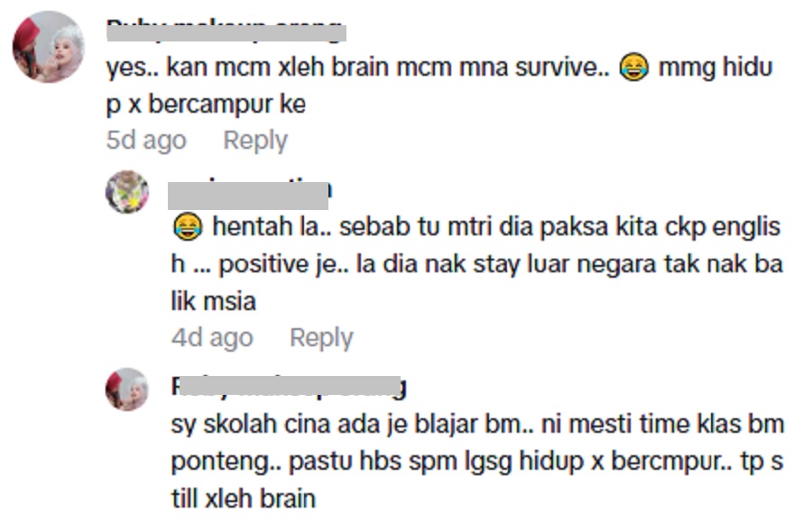
Task: Click the '5d ago' timestamp
Action: pos(146,141)
